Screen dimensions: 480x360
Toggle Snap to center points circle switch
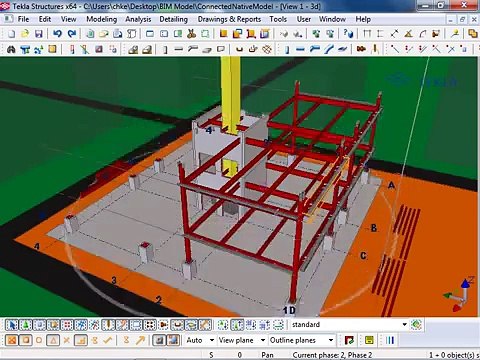point(39,340)
